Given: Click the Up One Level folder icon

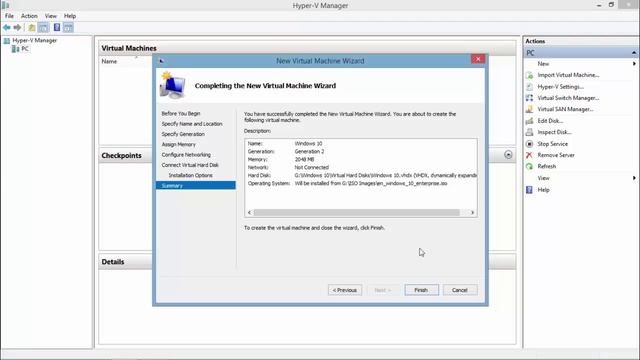Looking at the screenshot, I should pos(31,27).
